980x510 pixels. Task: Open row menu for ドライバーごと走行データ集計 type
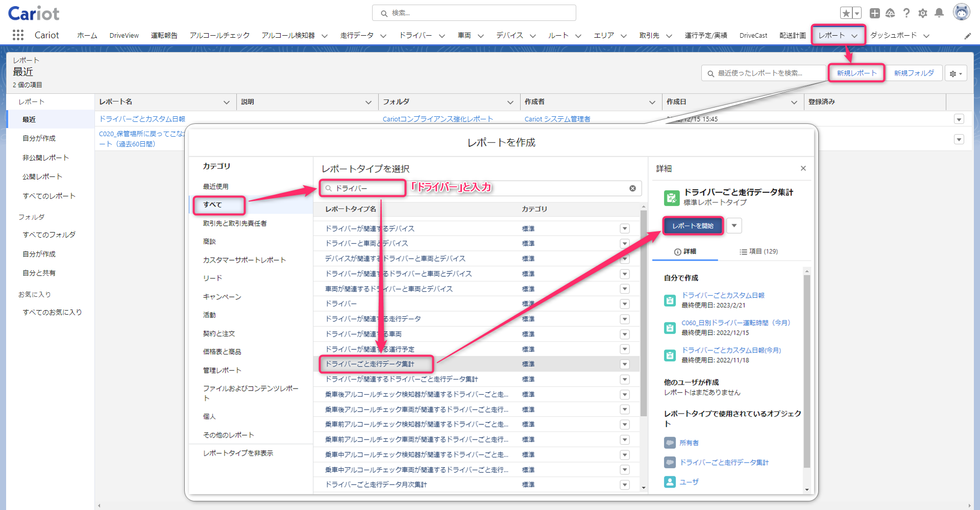pyautogui.click(x=625, y=364)
